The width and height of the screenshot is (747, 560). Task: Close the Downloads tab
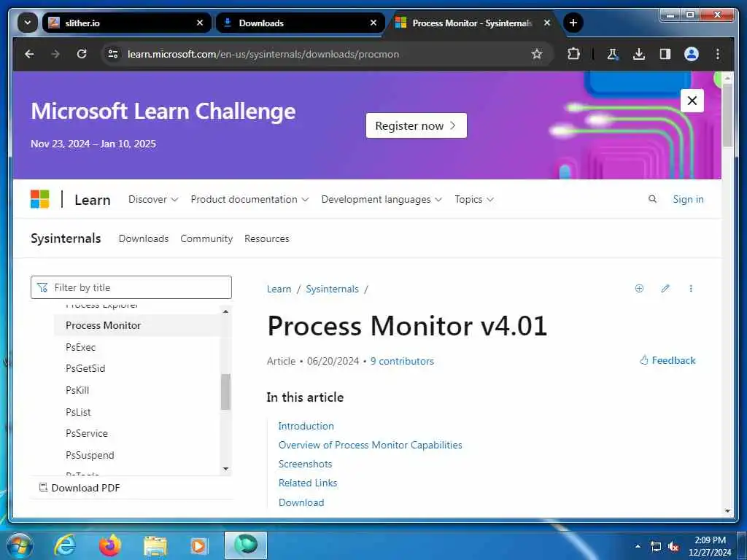(373, 23)
